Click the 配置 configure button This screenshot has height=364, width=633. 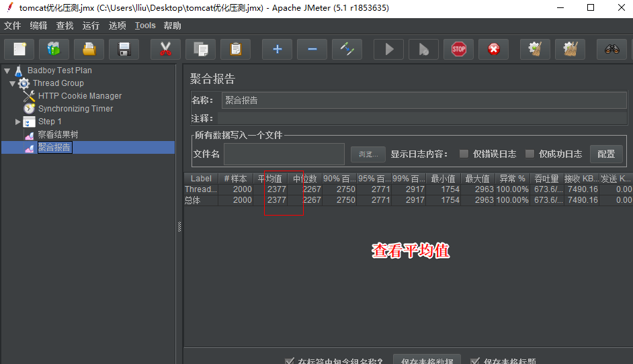pyautogui.click(x=606, y=154)
